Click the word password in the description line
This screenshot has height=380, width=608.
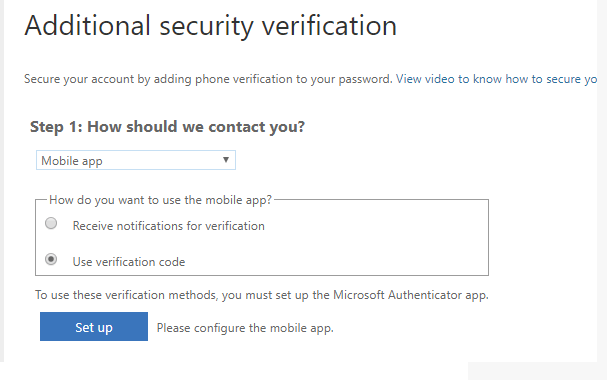point(365,79)
